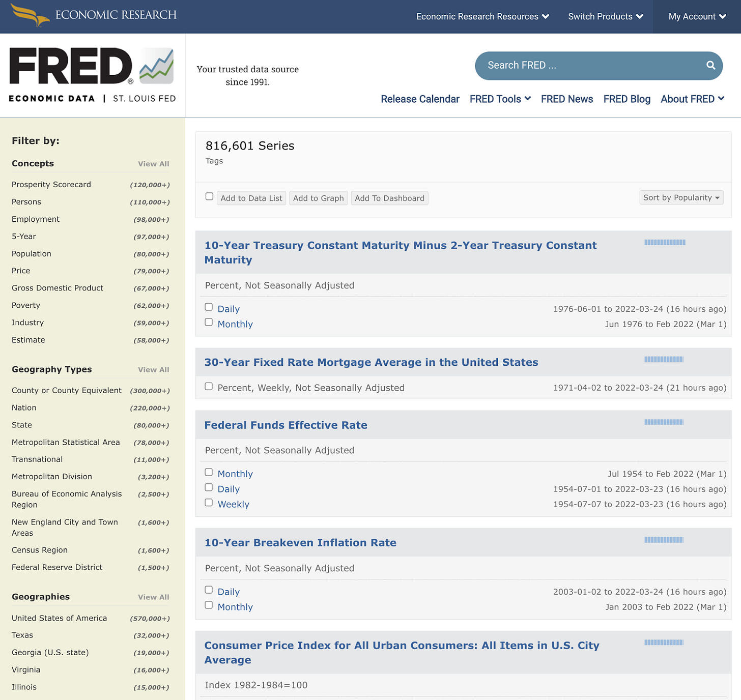This screenshot has width=741, height=700.
Task: Filter by New England City and Town Areas
Action: pyautogui.click(x=65, y=528)
